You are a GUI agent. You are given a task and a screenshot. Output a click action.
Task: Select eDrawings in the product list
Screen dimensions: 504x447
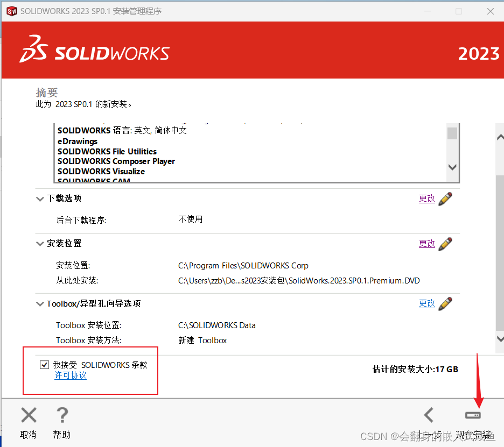point(78,141)
